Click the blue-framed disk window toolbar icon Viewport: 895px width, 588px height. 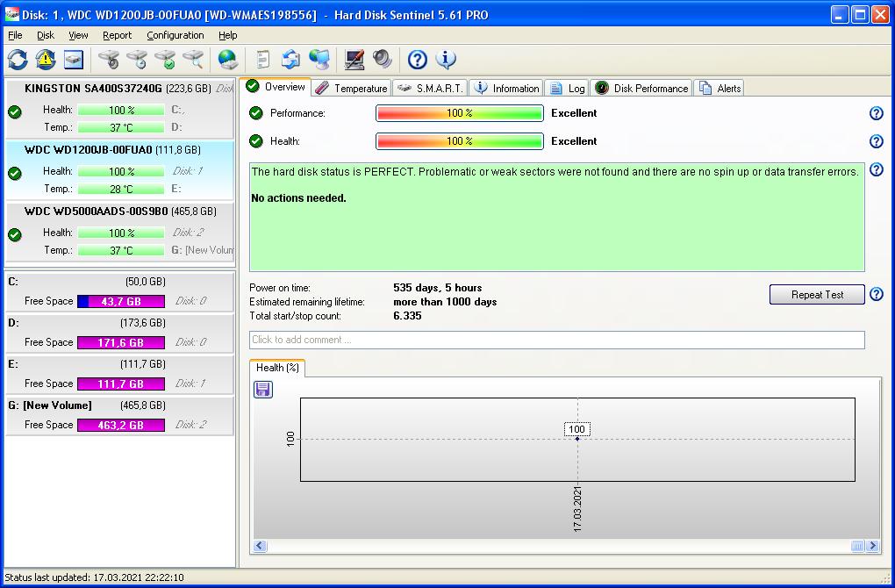pos(74,60)
